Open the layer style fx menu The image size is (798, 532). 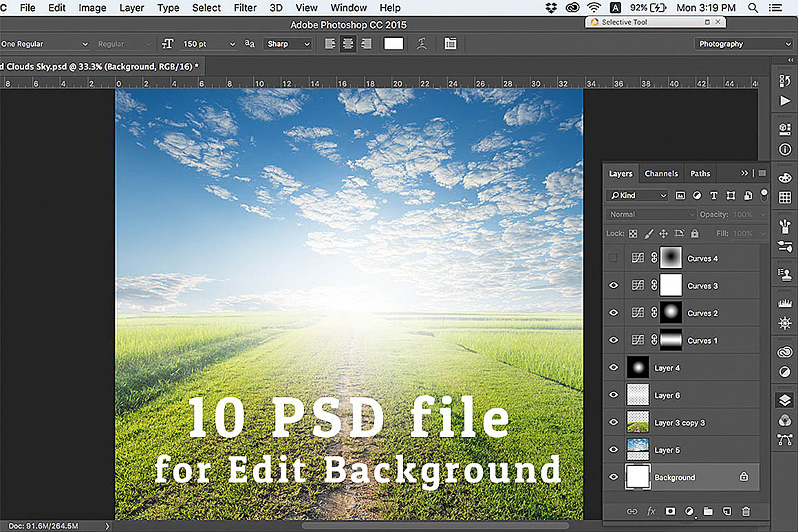[x=651, y=511]
